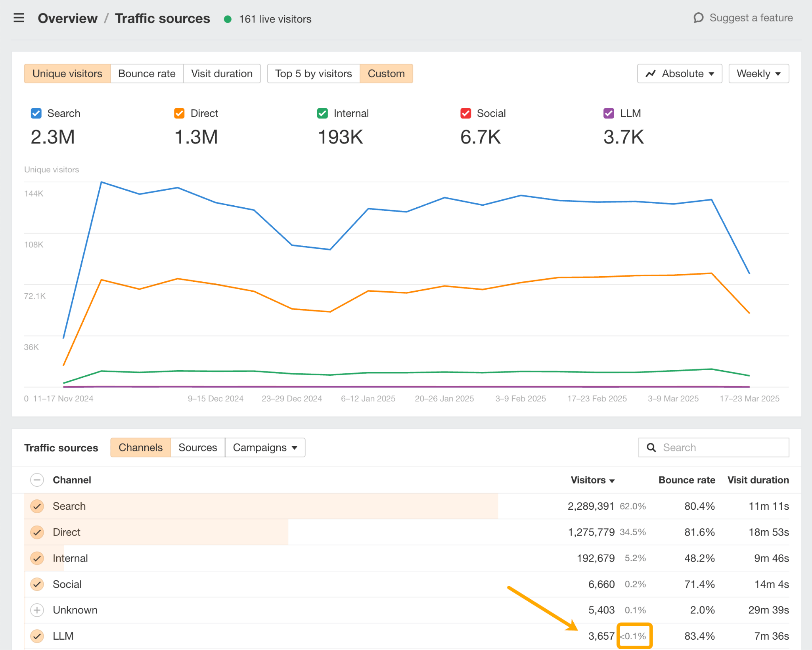Expand the Unknown channel row
The image size is (812, 650).
[37, 610]
